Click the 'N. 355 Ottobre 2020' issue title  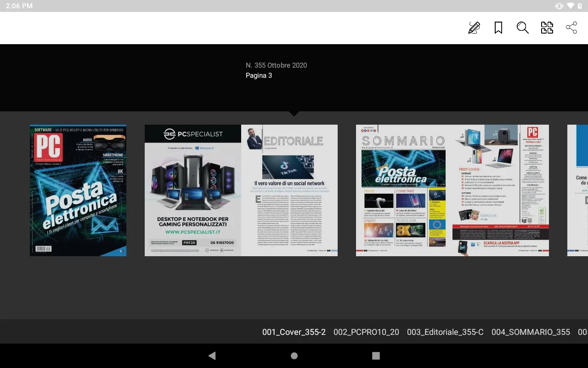tap(276, 65)
